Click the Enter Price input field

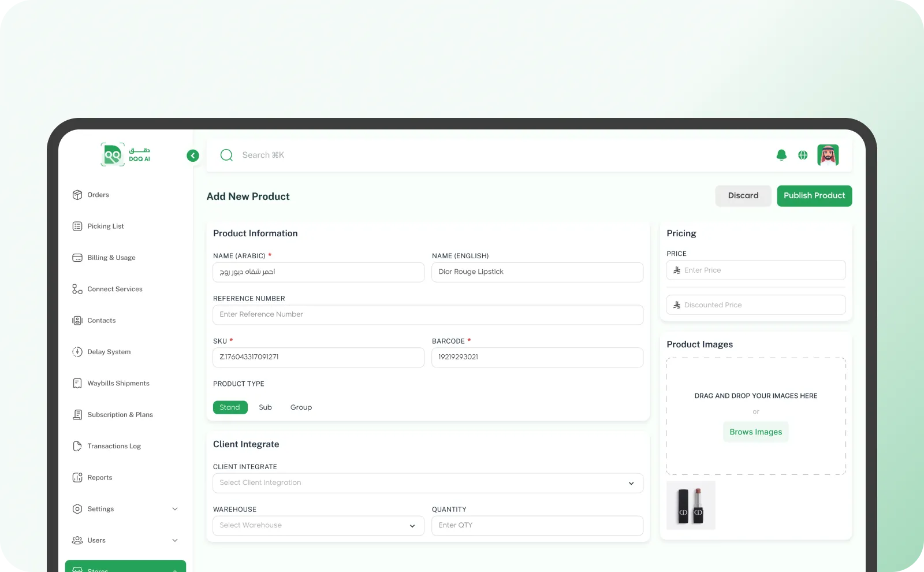761,270
